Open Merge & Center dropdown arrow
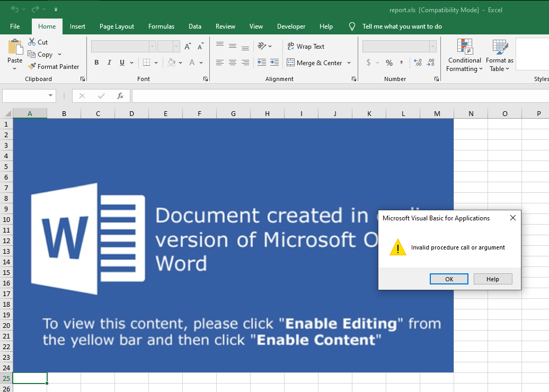Viewport: 549px width, 392px height. click(x=349, y=63)
